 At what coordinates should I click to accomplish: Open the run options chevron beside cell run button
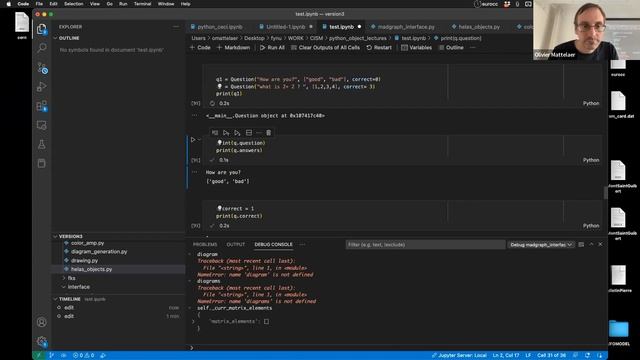pos(200,140)
